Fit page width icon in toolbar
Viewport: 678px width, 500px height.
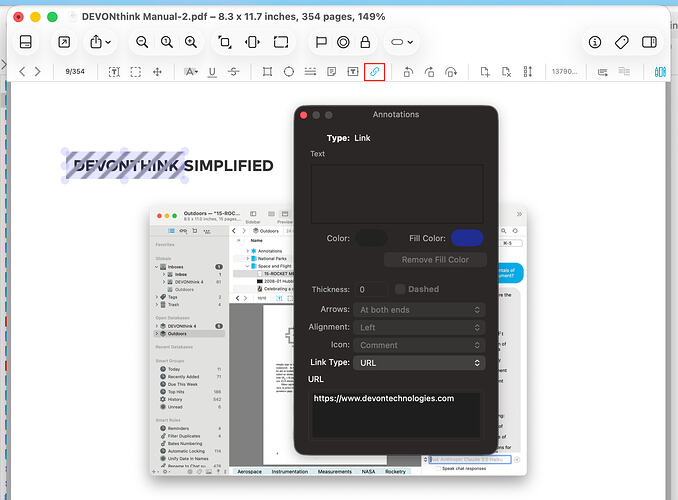252,42
